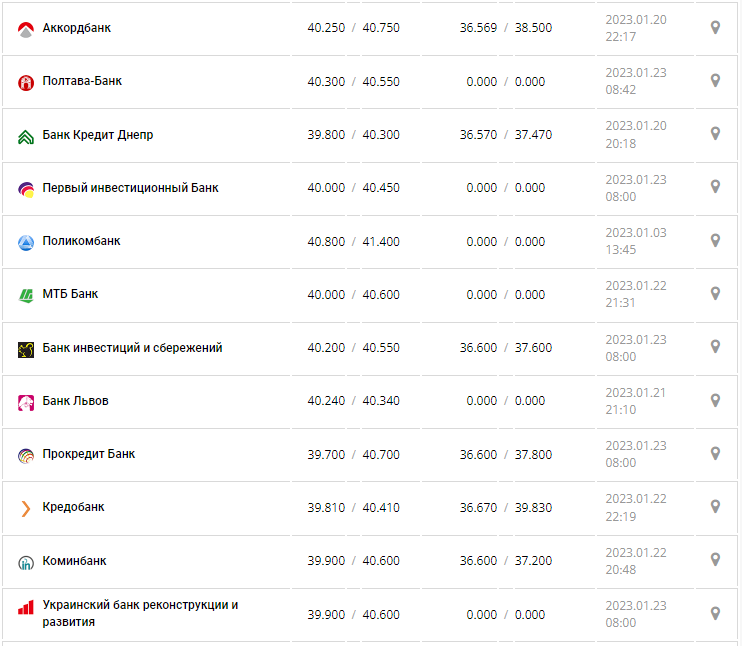This screenshot has width=742, height=646.
Task: Select Банк инвестиций и сбережений name
Action: pos(132,348)
